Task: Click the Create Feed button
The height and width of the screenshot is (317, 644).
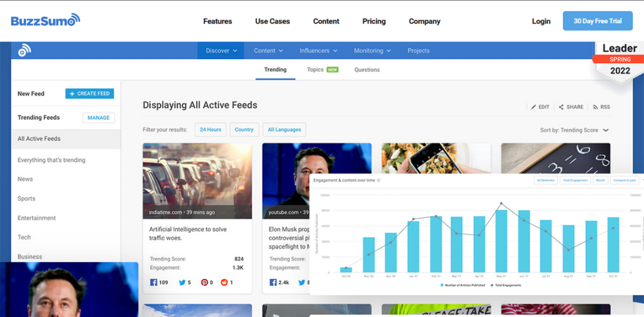Action: coord(89,94)
